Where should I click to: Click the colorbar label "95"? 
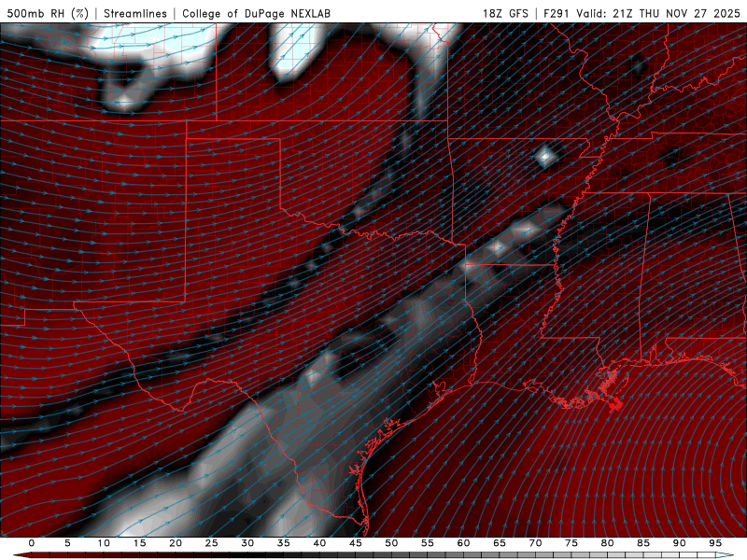tap(715, 543)
